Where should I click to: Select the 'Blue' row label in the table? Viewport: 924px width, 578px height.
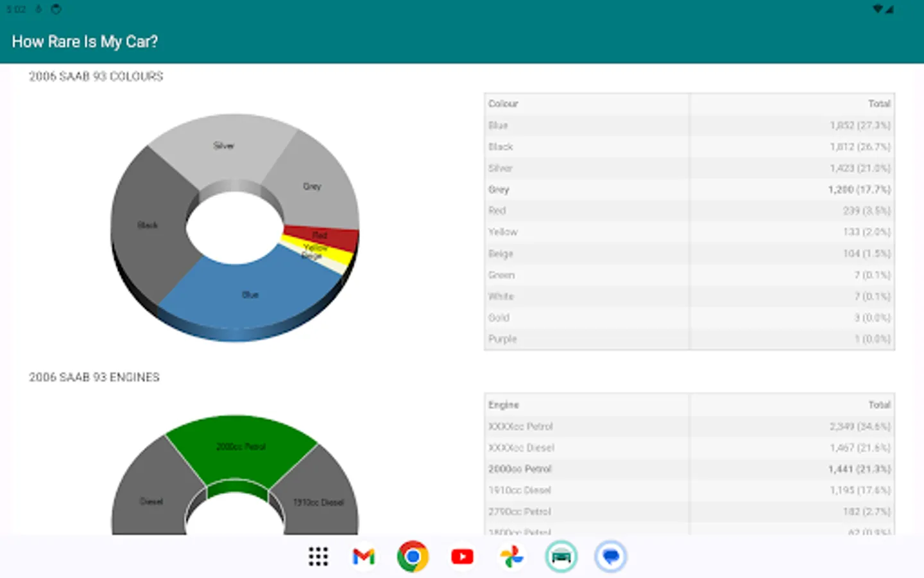(498, 125)
